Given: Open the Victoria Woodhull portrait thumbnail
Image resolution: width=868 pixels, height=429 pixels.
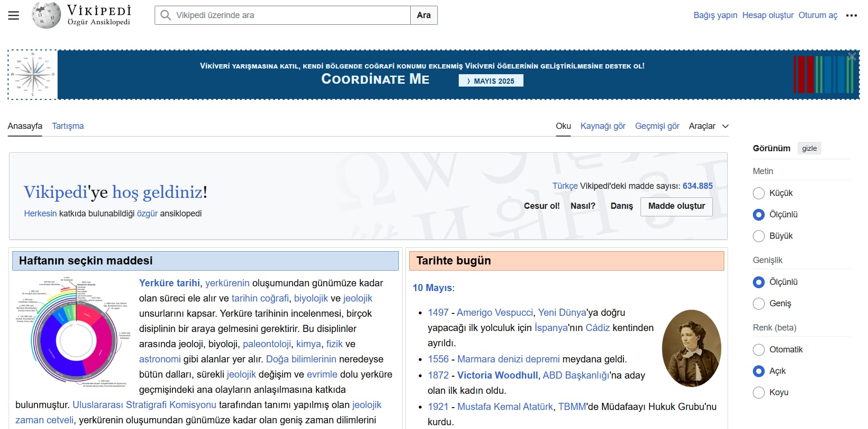Looking at the screenshot, I should (691, 348).
